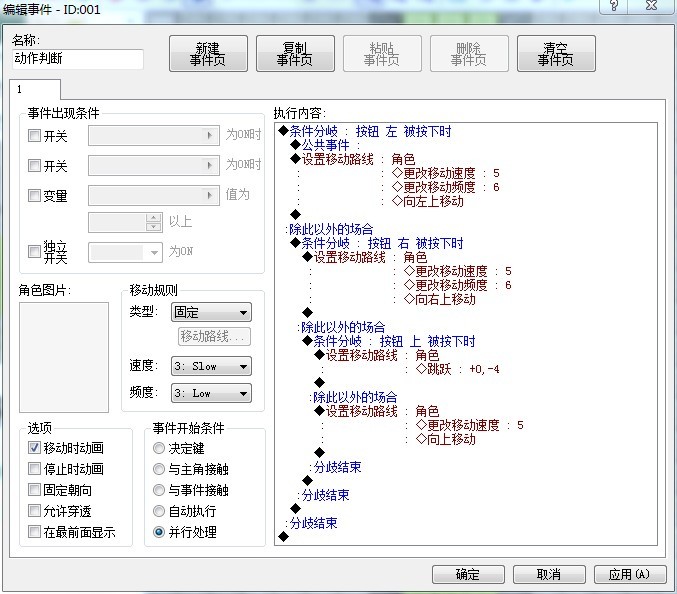Focus the 名称 field containing 动作判断
This screenshot has height=594, width=677.
pos(78,59)
